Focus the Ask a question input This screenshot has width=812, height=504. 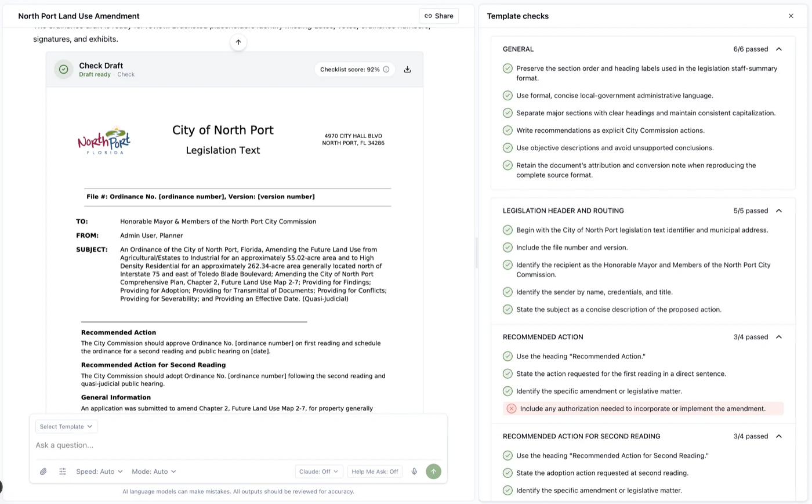[x=238, y=445]
